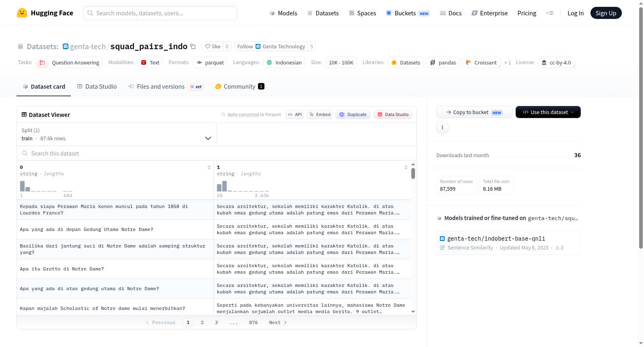Click Copy to bucket button

pyautogui.click(x=474, y=112)
